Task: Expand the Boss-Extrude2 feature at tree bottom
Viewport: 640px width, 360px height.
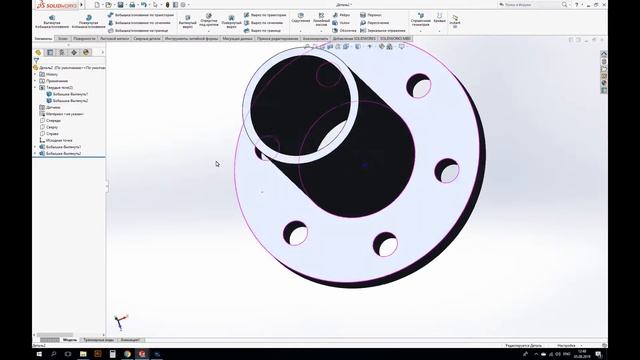Action: point(35,153)
